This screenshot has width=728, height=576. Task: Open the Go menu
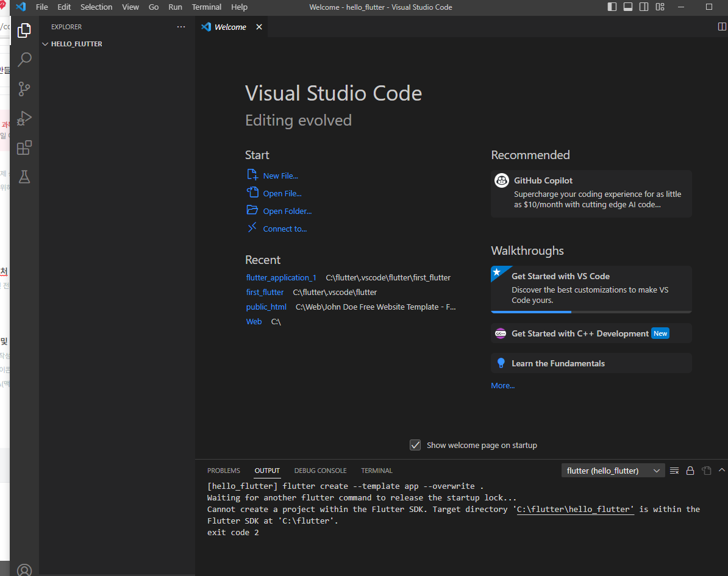click(154, 7)
